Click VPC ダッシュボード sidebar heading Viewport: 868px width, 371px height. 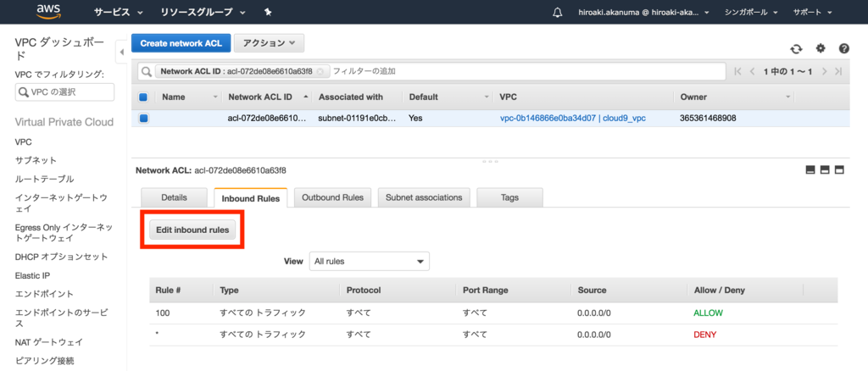click(58, 50)
